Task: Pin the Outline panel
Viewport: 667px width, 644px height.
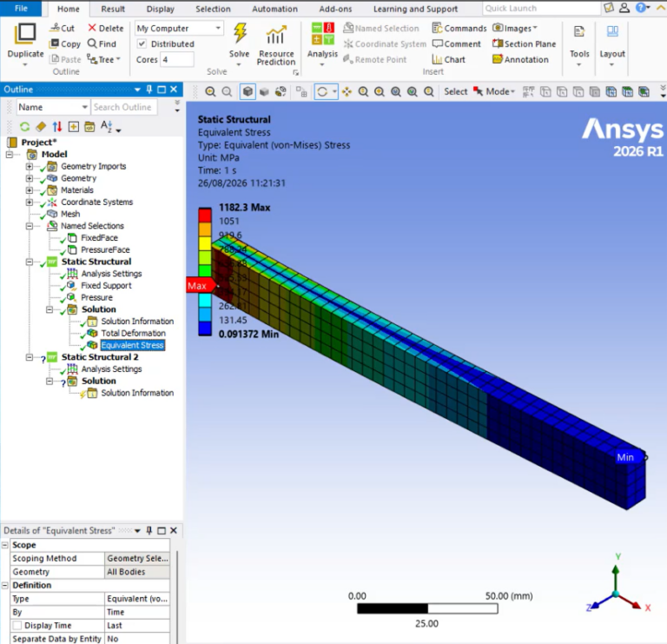Action: tap(149, 90)
